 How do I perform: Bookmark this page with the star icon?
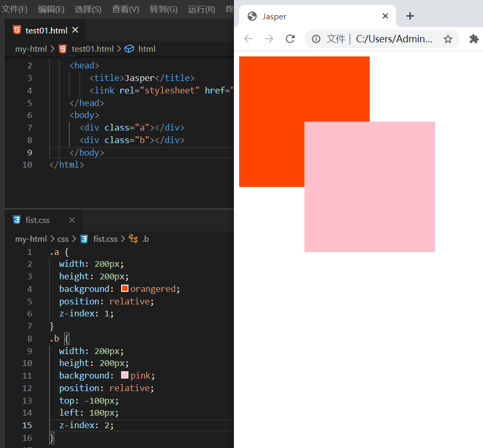point(448,39)
